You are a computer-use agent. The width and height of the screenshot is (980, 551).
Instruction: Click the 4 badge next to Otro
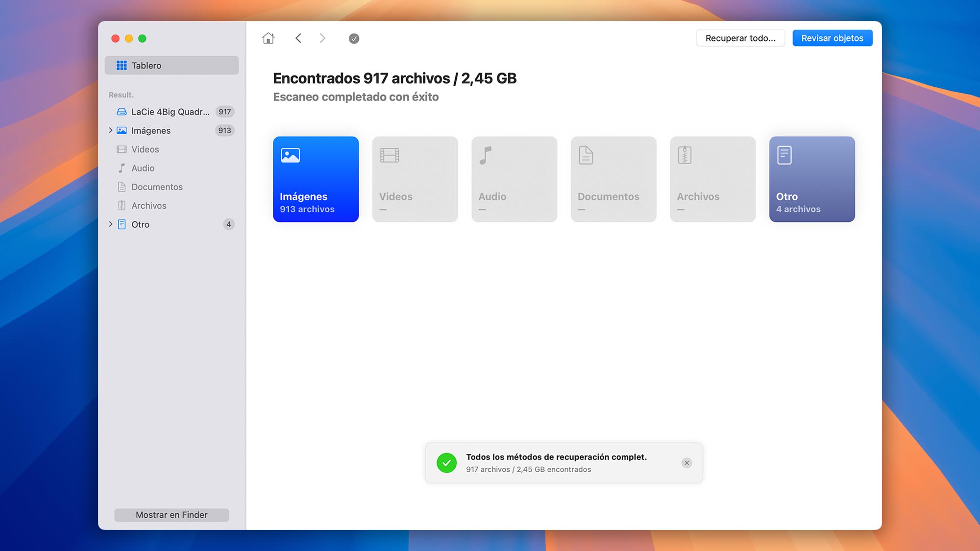[x=228, y=224]
